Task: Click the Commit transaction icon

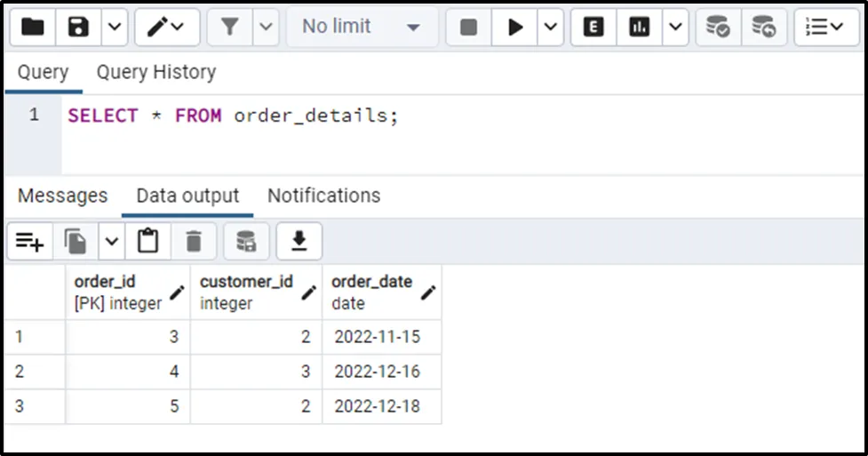Action: click(x=718, y=28)
